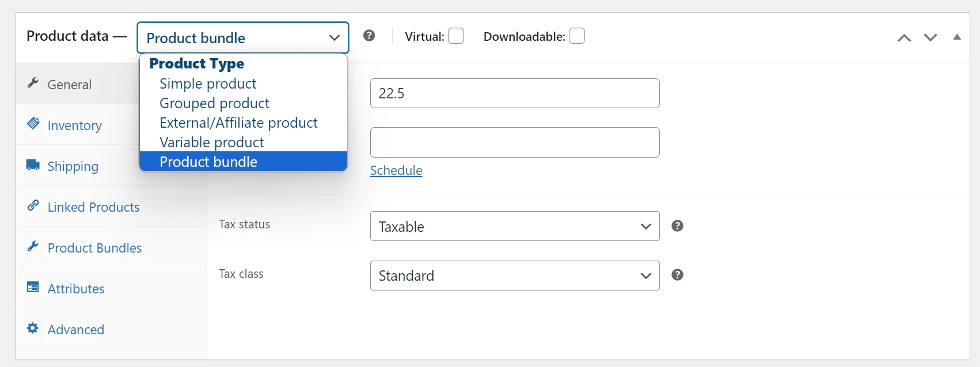Open the Product Bundles tab
The width and height of the screenshot is (980, 367).
[x=94, y=248]
